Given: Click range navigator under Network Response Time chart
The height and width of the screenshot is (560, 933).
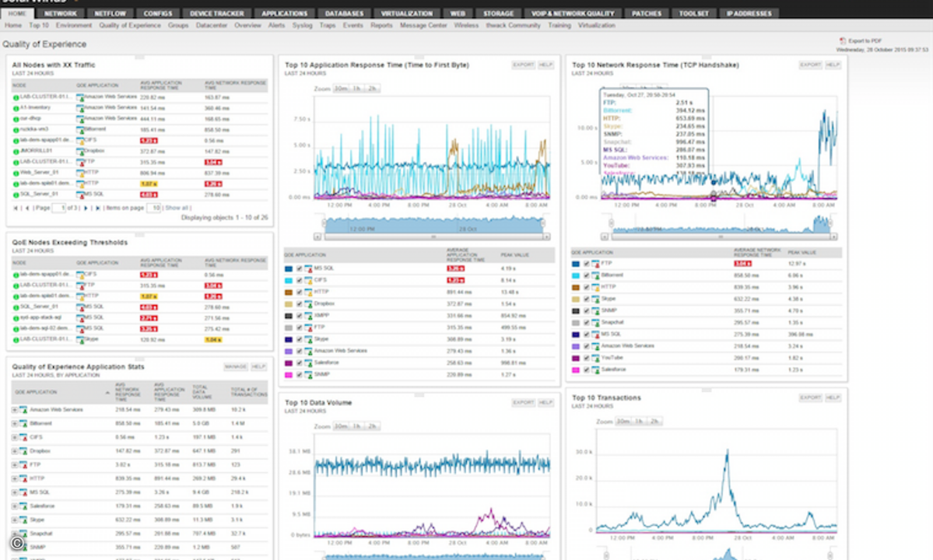Looking at the screenshot, I should 721,225.
